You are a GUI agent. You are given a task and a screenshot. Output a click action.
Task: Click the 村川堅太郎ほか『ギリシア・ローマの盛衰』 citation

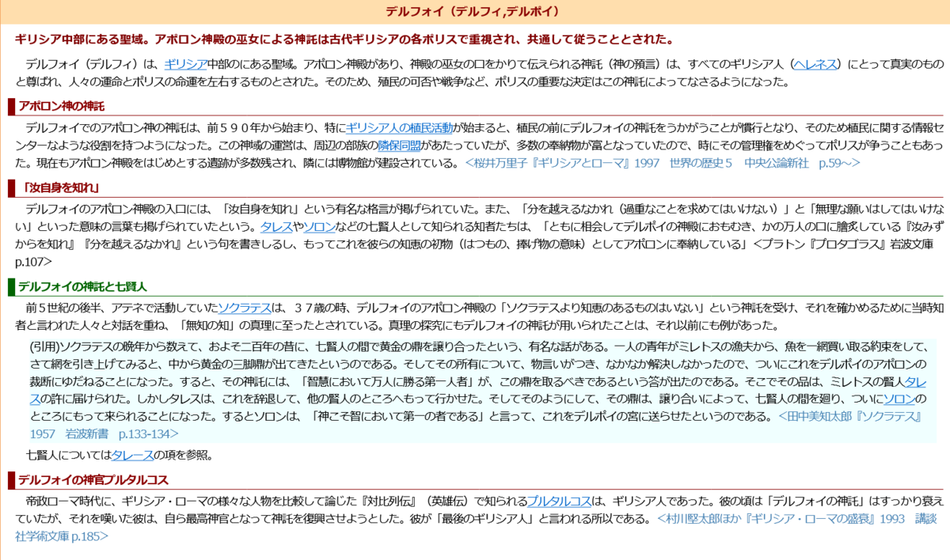coord(477,528)
